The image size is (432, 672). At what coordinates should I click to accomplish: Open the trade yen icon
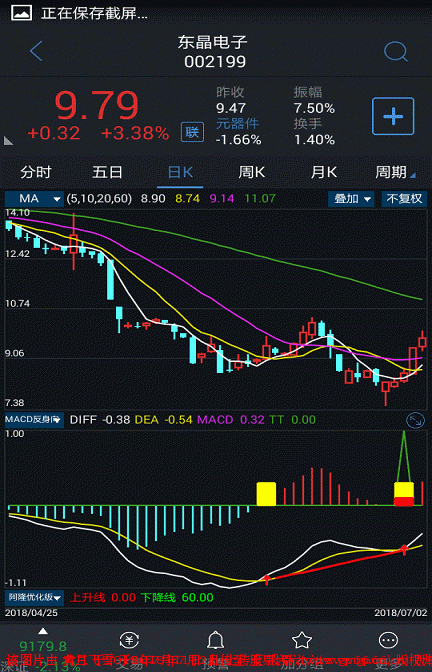129,640
